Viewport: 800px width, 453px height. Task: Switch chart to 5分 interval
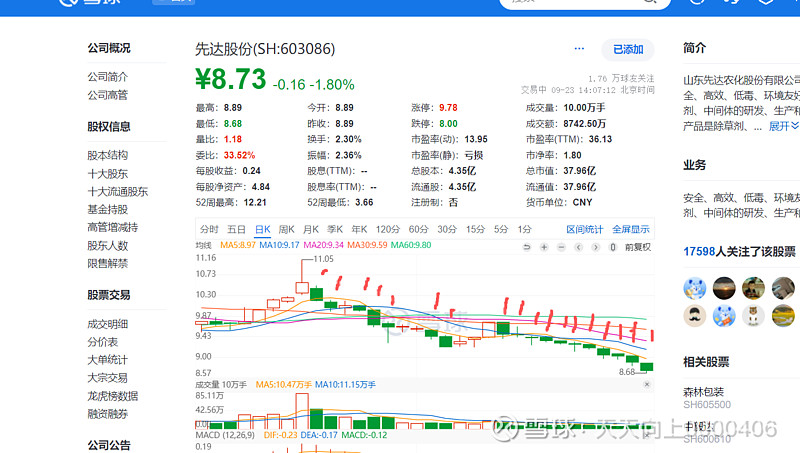[501, 230]
